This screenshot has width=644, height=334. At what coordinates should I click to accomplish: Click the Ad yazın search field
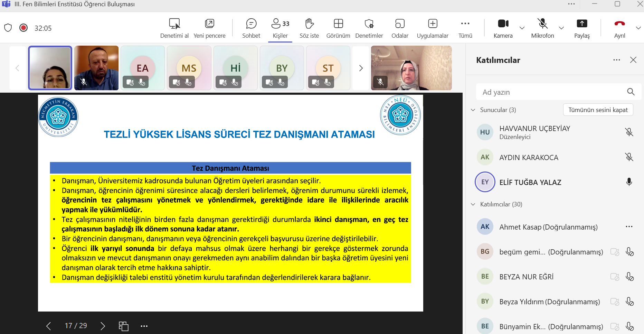click(x=553, y=92)
